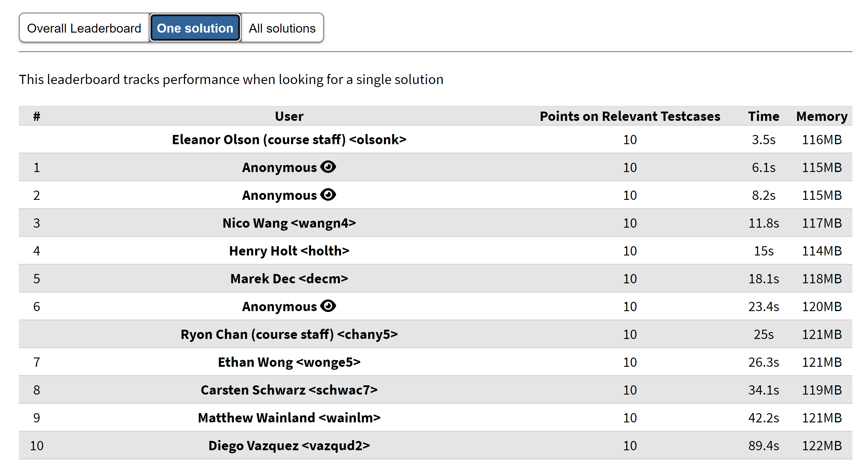Click the Memory column header
Screen dimensions: 868x461
point(822,116)
